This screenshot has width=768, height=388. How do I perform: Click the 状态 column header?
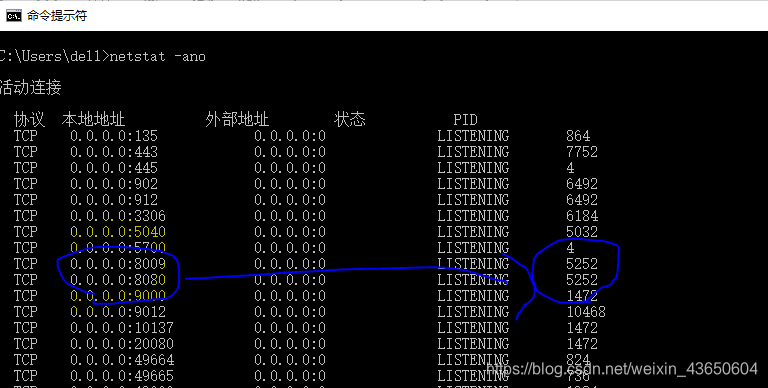350,120
